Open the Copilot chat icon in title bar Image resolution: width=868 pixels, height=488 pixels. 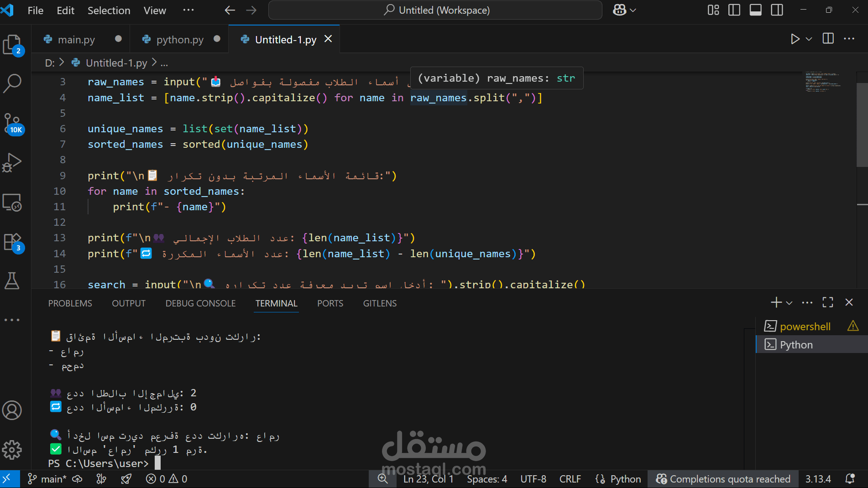point(619,10)
